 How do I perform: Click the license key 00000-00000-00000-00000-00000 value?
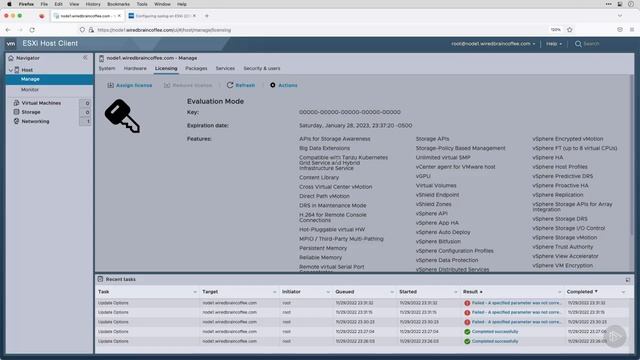350,112
